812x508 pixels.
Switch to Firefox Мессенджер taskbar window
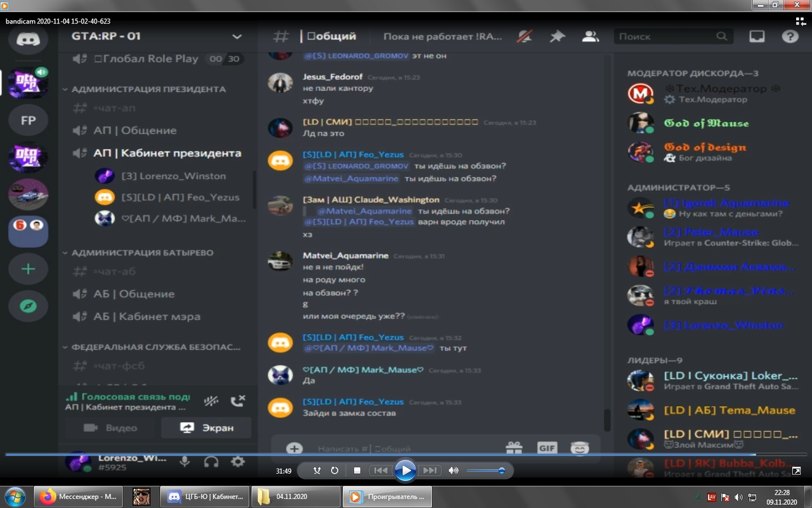pos(78,497)
